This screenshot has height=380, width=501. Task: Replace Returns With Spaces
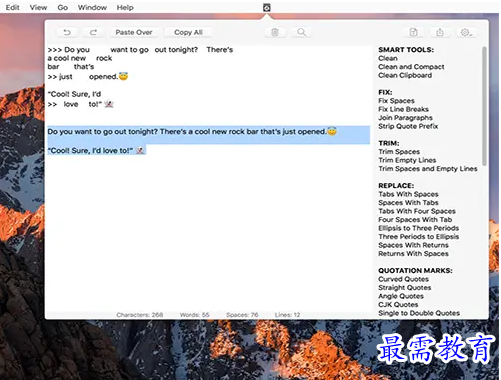coord(413,254)
